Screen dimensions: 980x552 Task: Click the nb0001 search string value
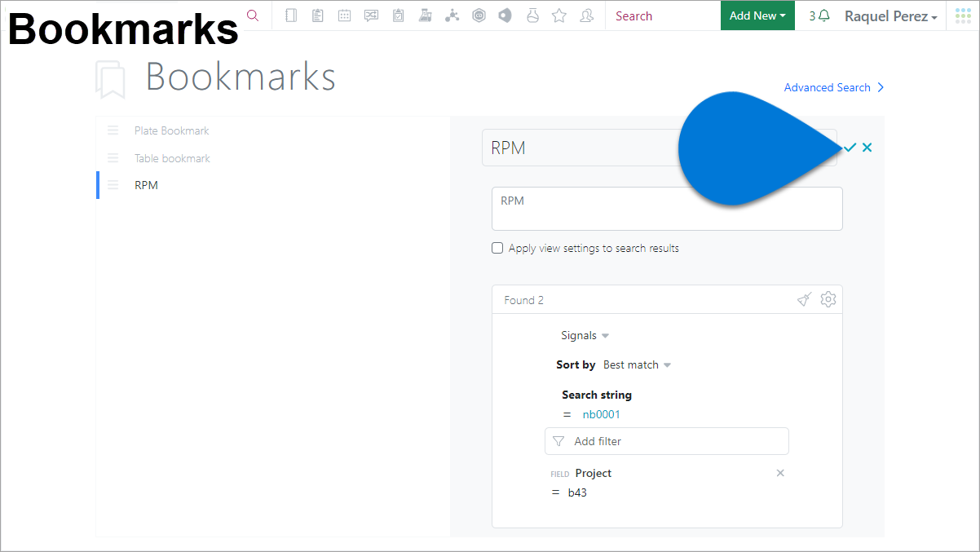(601, 414)
